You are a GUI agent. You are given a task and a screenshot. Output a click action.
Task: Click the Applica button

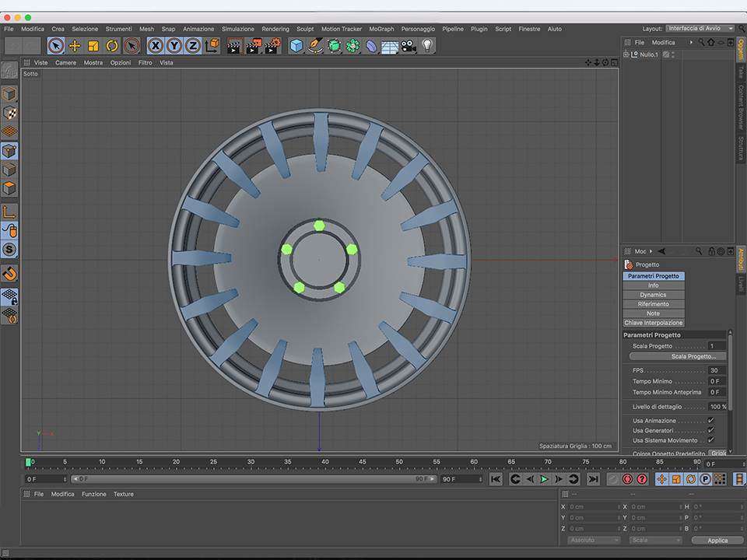click(x=717, y=540)
